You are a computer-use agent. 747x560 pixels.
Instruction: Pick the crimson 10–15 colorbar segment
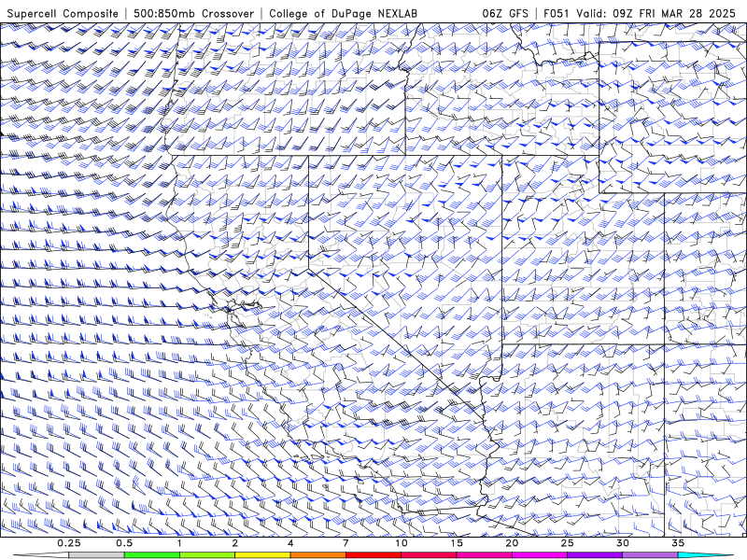(x=429, y=555)
